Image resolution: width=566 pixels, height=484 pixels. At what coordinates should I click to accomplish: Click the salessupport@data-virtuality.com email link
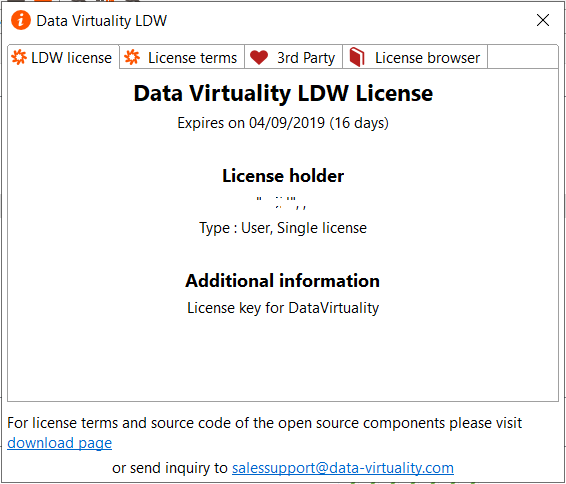343,468
